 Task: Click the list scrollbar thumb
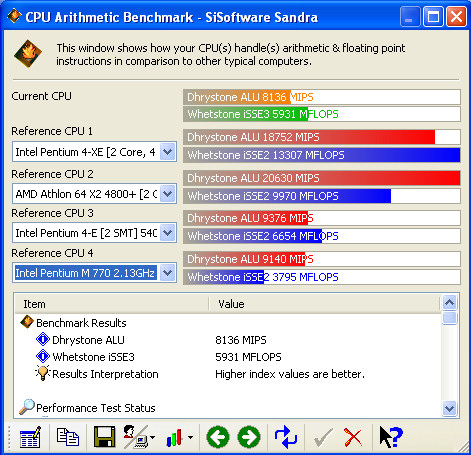click(x=449, y=318)
